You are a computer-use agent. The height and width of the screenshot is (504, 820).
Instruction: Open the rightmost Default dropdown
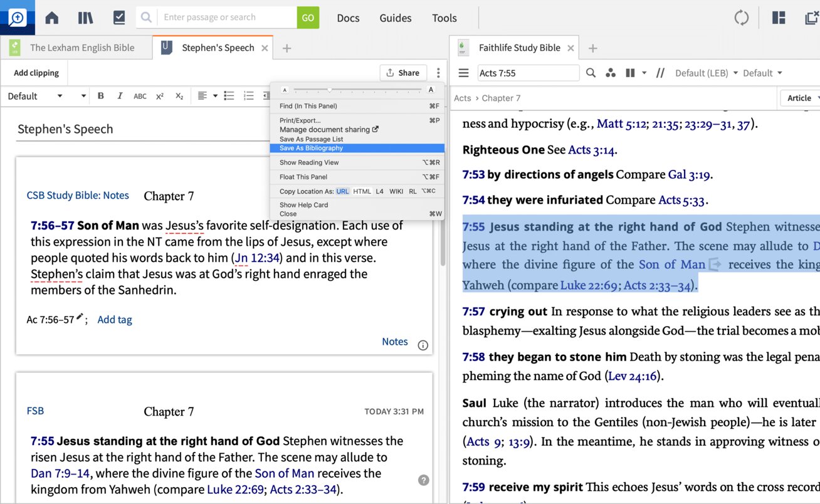tap(762, 73)
